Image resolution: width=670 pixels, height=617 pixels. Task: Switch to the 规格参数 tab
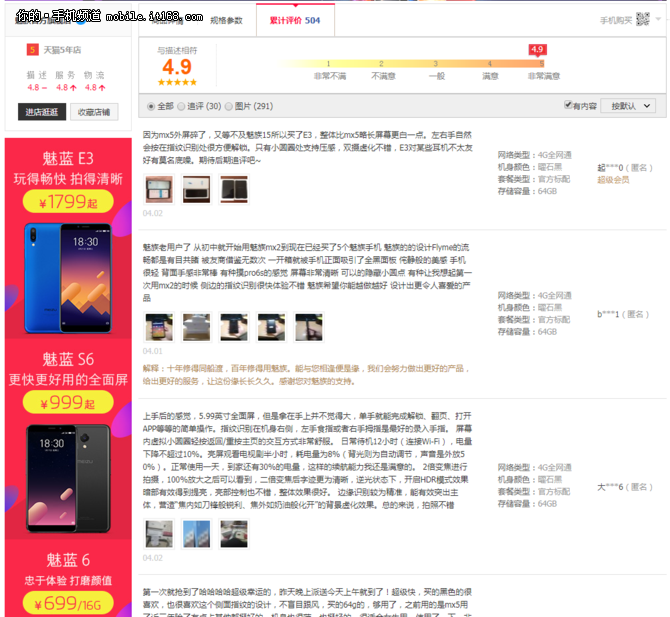(226, 21)
